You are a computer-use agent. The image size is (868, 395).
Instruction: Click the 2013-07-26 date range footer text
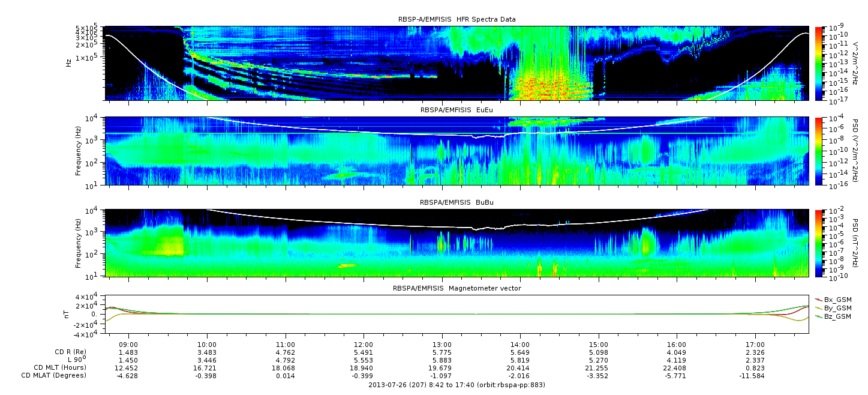[x=456, y=385]
